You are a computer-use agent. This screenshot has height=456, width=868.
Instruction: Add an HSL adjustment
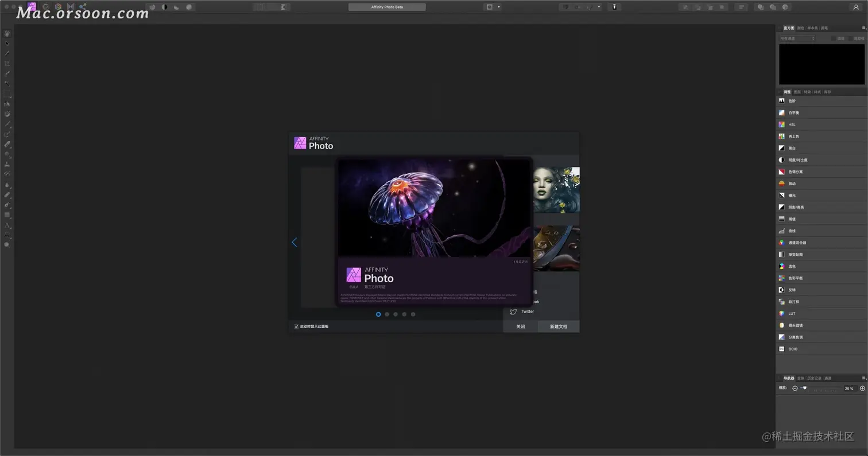click(821, 124)
